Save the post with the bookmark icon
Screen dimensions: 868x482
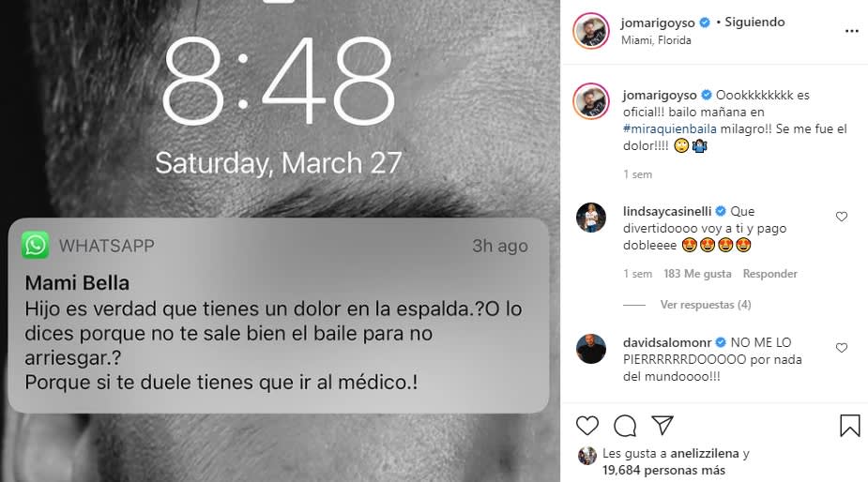pyautogui.click(x=850, y=426)
